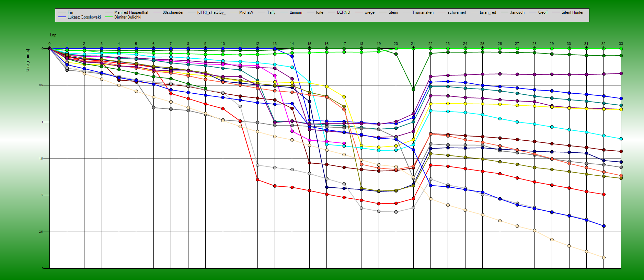644x280 pixels.
Task: Click lap number 22 on the axis
Action: point(430,44)
